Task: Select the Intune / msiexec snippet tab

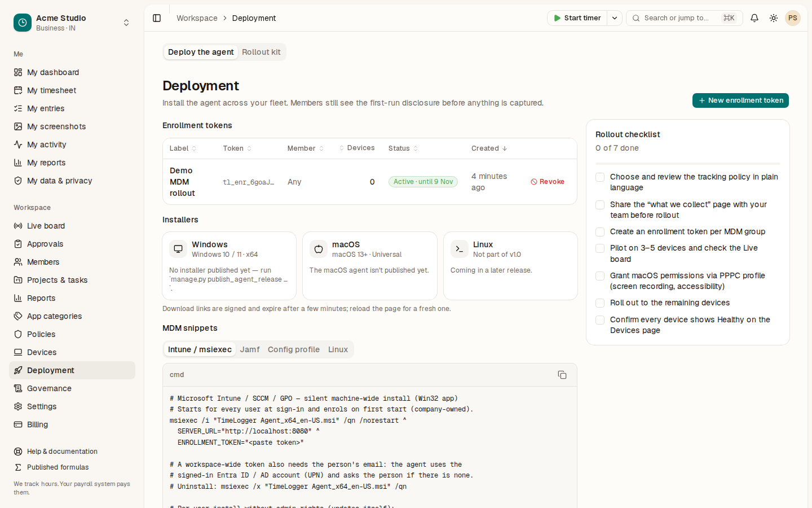Action: point(200,349)
